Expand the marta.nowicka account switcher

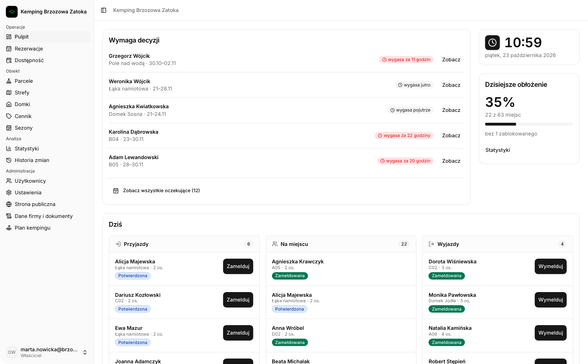coord(47,352)
